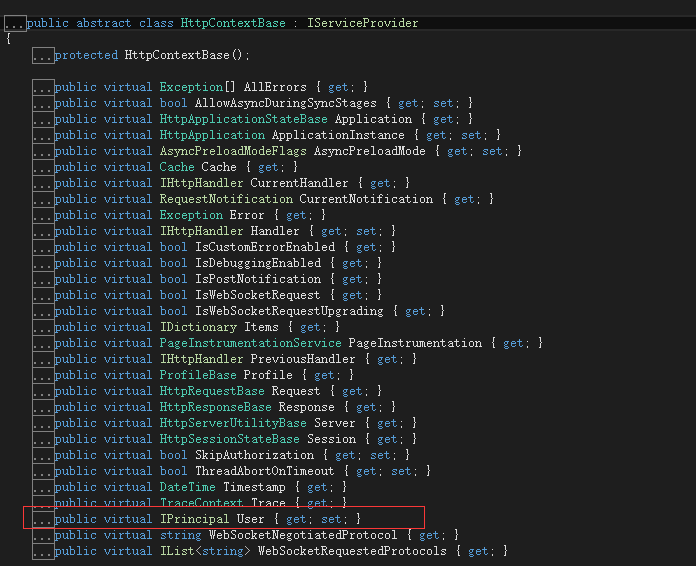Screen dimensions: 696x566
Task: Click the HttpSessionStateBase type name
Action: click(229, 439)
